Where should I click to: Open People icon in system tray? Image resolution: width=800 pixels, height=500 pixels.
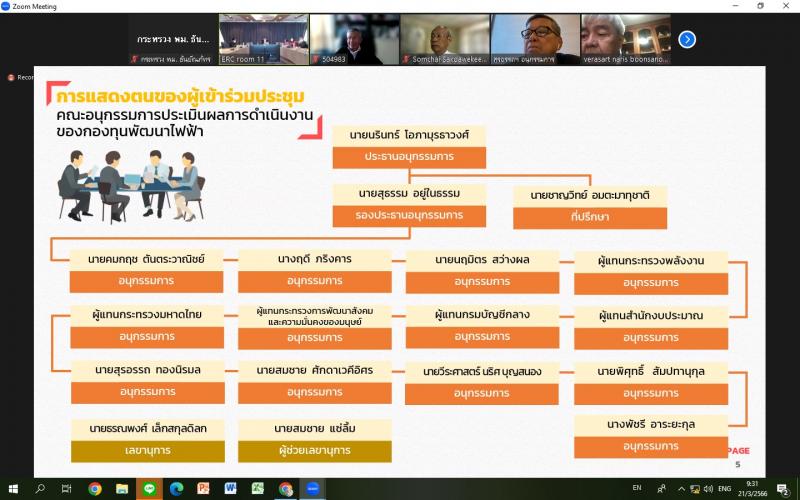(x=662, y=489)
